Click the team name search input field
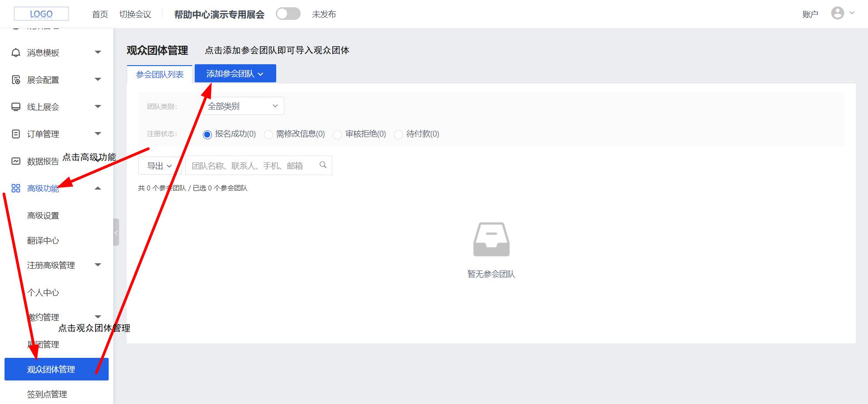Viewport: 868px width, 404px height. click(254, 166)
